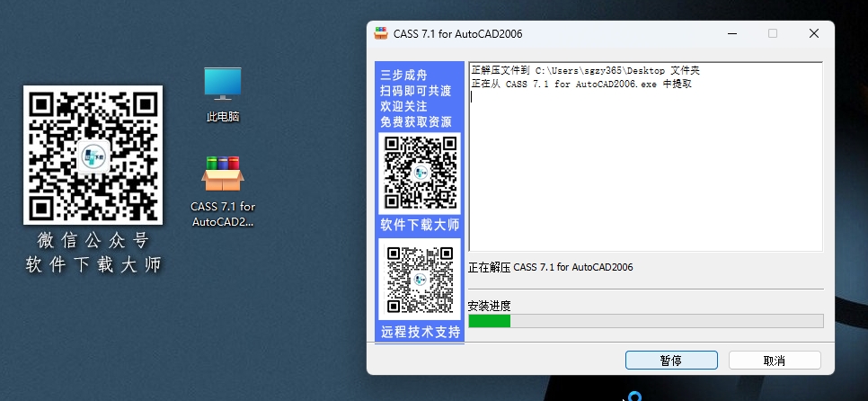This screenshot has width=868, height=401.
Task: Click the 三步成舟 sidebar text
Action: tap(403, 76)
